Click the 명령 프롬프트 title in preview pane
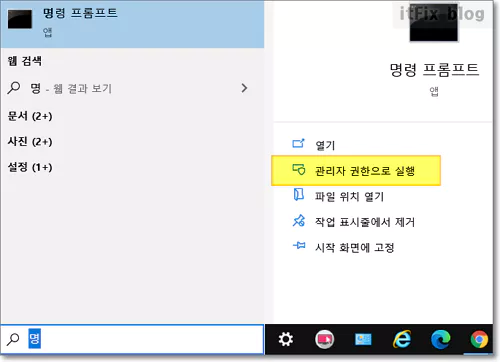500x362 pixels. tap(434, 69)
